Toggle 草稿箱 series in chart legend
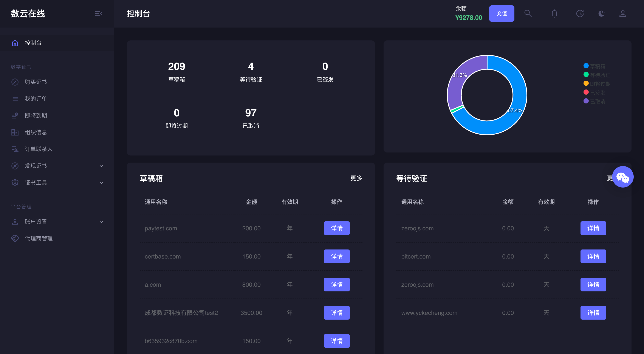Viewport: 644px width, 354px height. click(597, 66)
